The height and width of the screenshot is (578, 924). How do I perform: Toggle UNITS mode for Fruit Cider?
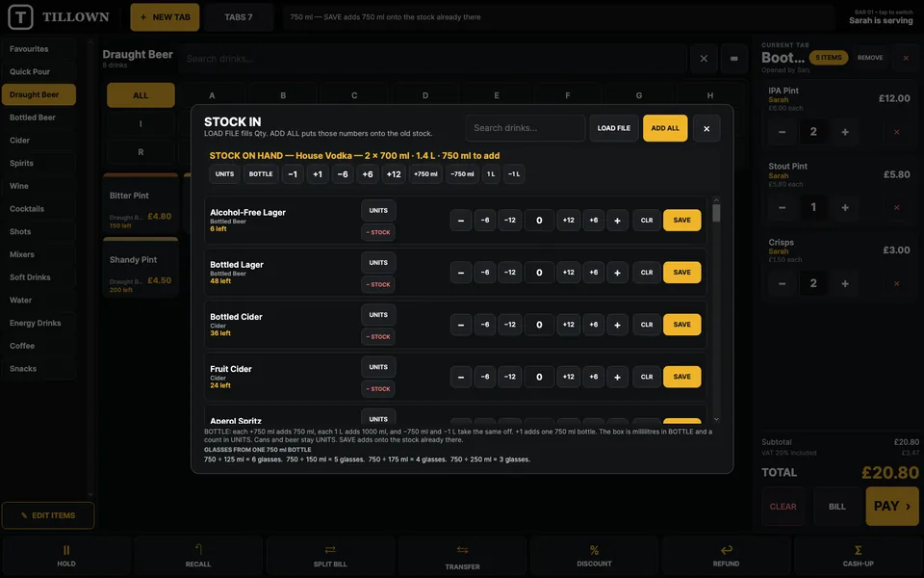(378, 367)
